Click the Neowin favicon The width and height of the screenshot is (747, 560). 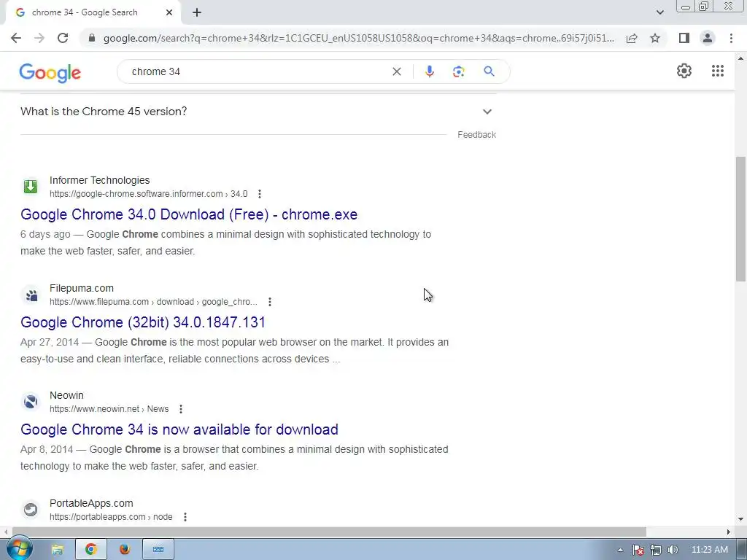[31, 402]
